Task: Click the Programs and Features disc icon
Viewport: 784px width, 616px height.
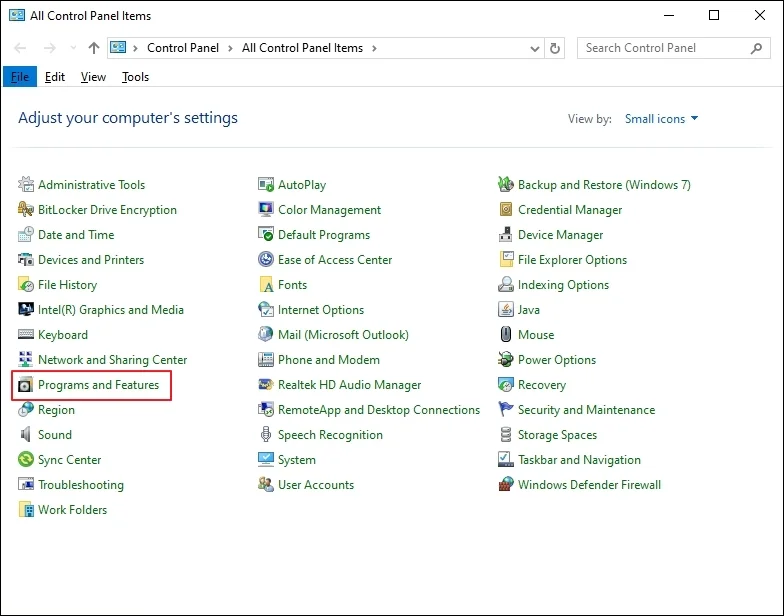Action: [x=26, y=385]
